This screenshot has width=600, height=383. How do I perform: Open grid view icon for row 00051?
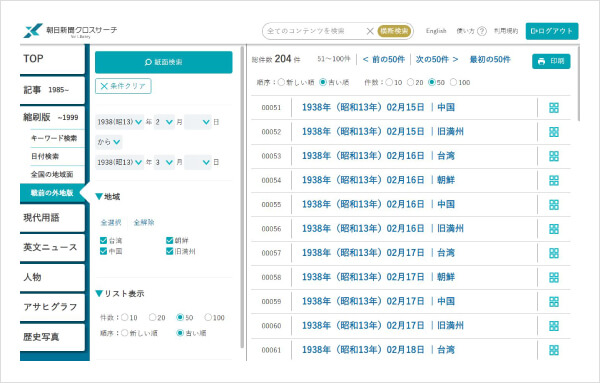(554, 108)
